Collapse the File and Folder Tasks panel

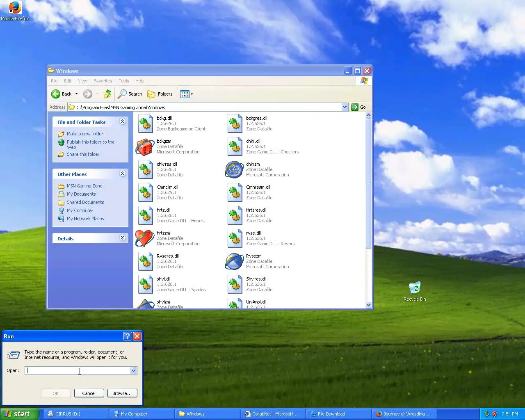tap(122, 121)
